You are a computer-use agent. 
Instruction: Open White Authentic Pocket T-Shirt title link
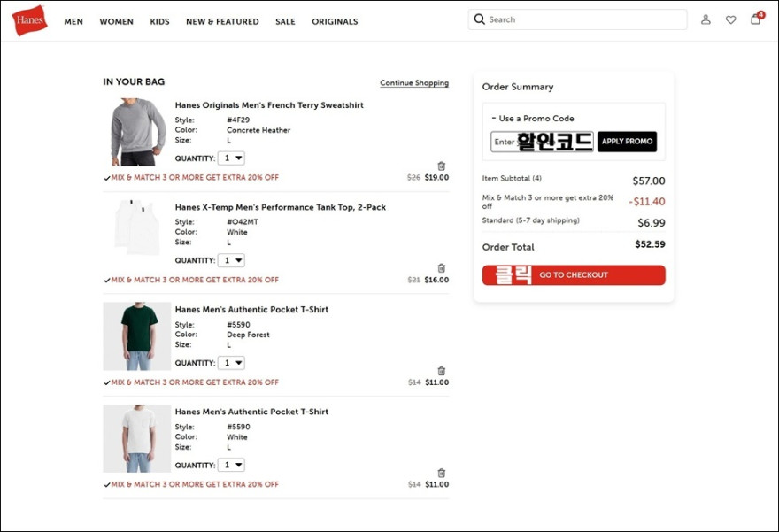(x=251, y=412)
